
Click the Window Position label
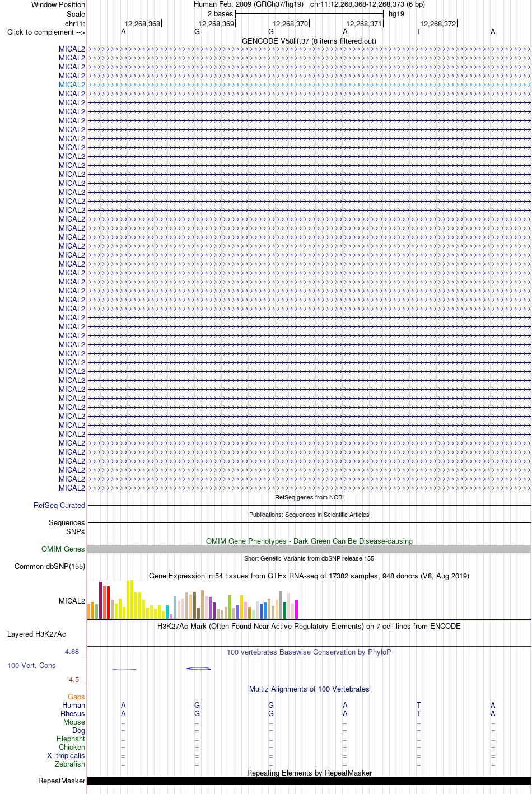[58, 4]
